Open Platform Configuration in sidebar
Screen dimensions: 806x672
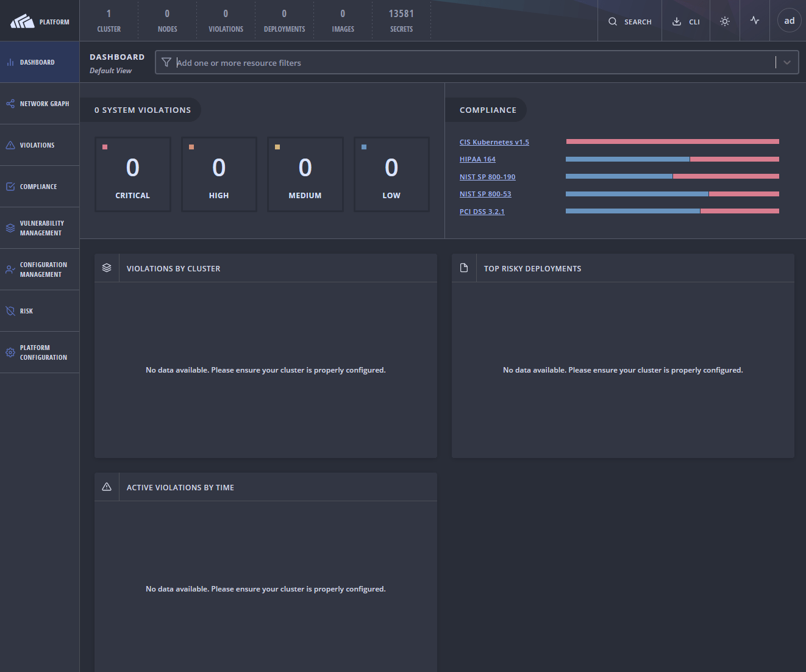[x=40, y=352]
